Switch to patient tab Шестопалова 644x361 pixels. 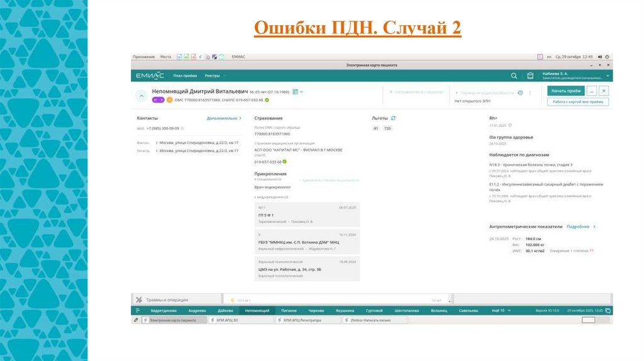tap(407, 311)
